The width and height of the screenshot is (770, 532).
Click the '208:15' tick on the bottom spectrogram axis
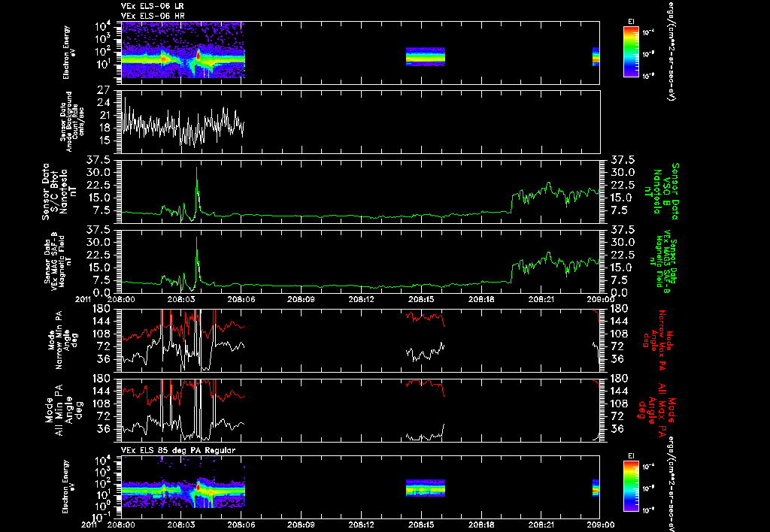pos(421,524)
